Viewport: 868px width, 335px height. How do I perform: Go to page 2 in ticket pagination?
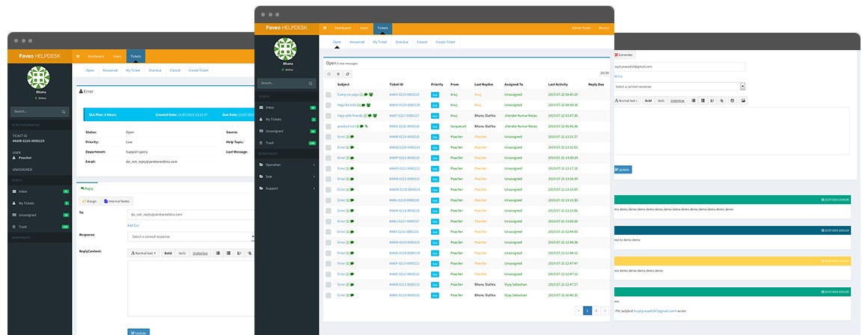[x=596, y=310]
